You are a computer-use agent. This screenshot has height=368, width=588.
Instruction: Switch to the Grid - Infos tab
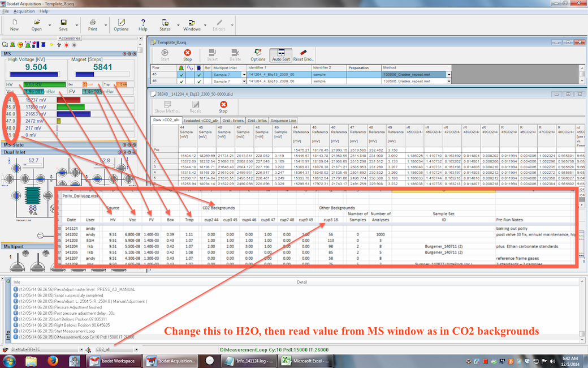pos(257,121)
